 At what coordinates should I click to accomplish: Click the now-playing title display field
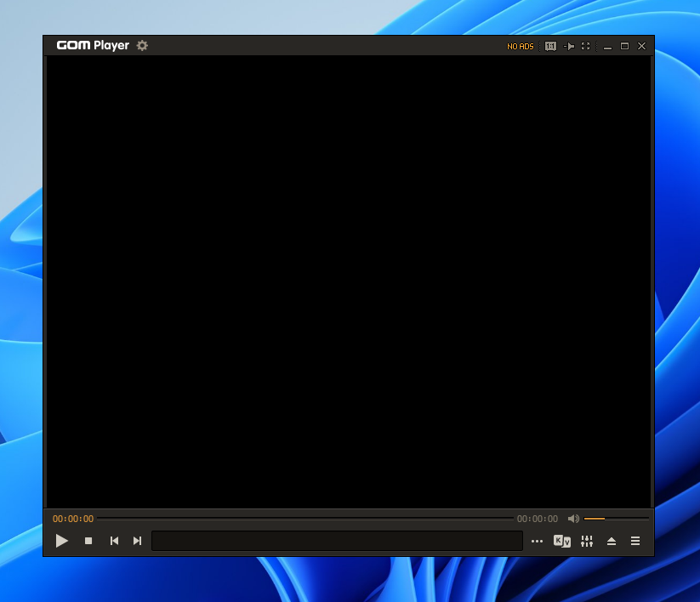[x=337, y=541]
